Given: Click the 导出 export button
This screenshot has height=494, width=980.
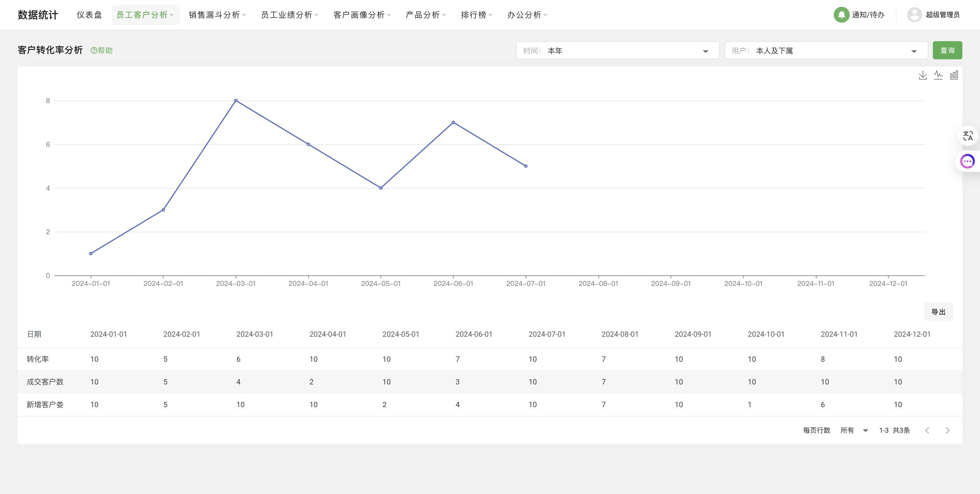Looking at the screenshot, I should 938,312.
